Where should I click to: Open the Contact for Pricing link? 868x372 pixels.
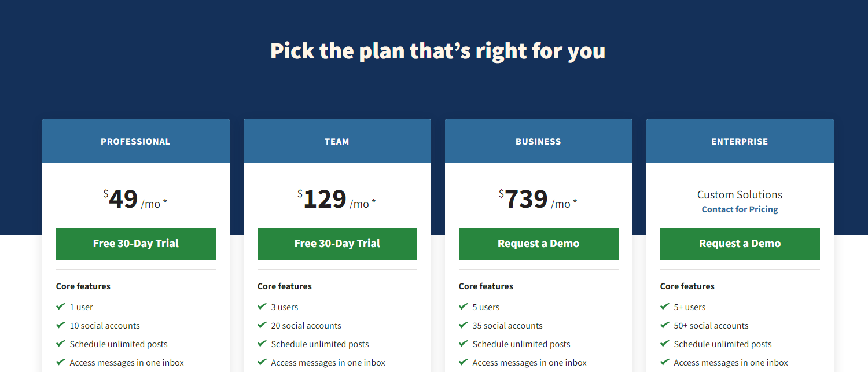pos(740,209)
